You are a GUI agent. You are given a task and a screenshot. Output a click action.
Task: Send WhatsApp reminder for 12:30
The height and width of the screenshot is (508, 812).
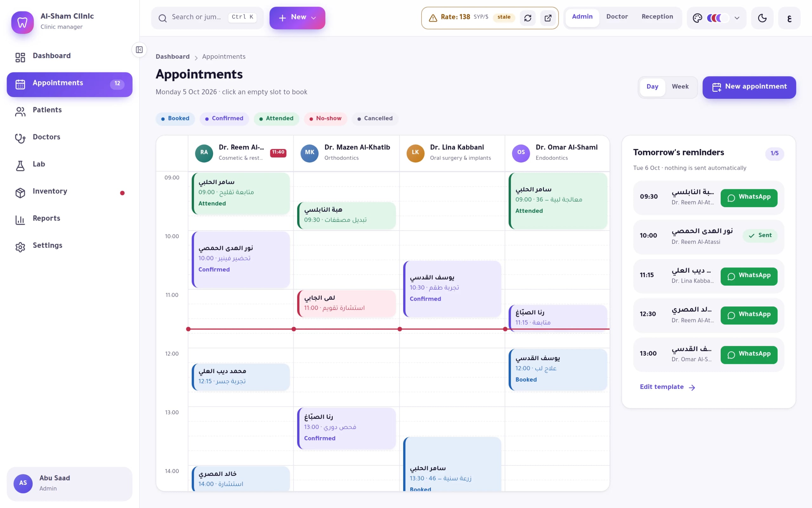pyautogui.click(x=749, y=316)
